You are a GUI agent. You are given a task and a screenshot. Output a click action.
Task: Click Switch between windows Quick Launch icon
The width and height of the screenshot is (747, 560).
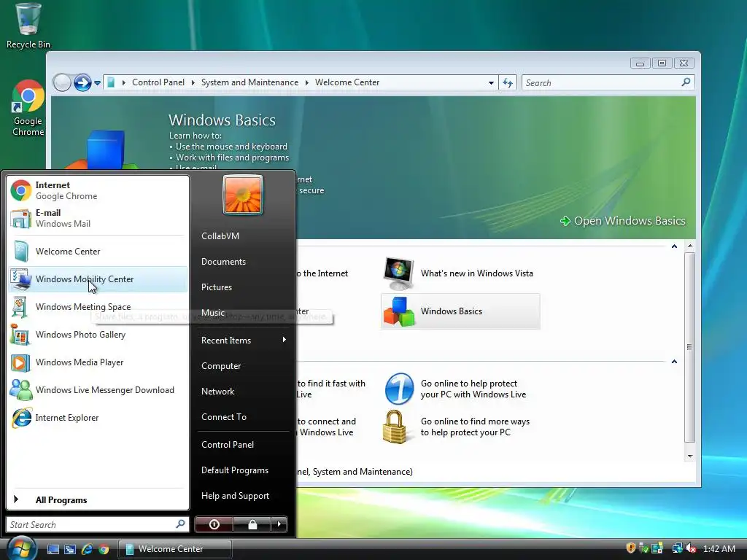tap(70, 549)
